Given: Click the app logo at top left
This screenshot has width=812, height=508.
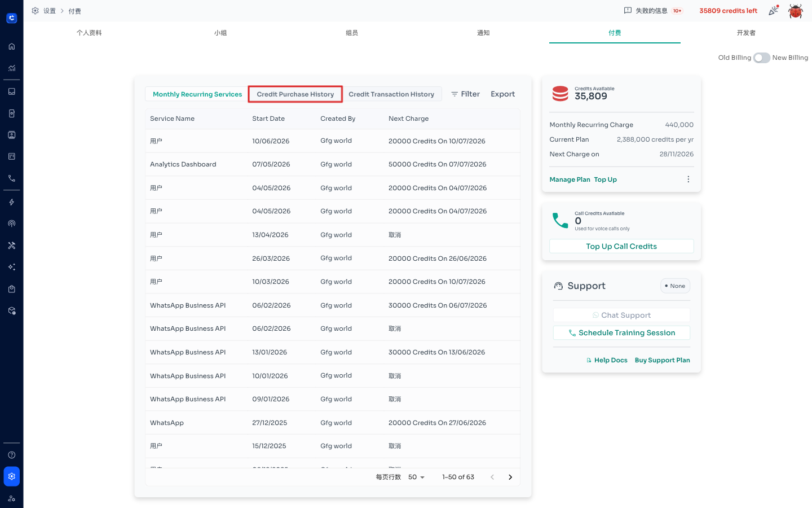Looking at the screenshot, I should click(x=11, y=18).
